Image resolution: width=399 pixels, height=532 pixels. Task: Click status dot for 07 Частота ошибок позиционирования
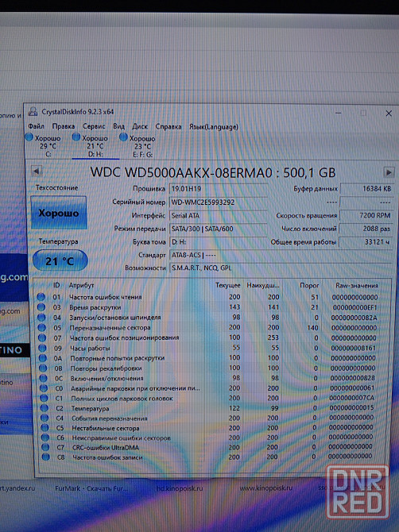pyautogui.click(x=42, y=337)
